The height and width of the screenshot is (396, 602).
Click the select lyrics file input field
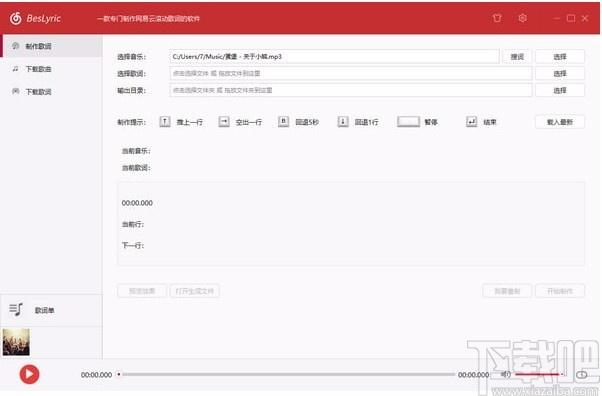coord(351,73)
